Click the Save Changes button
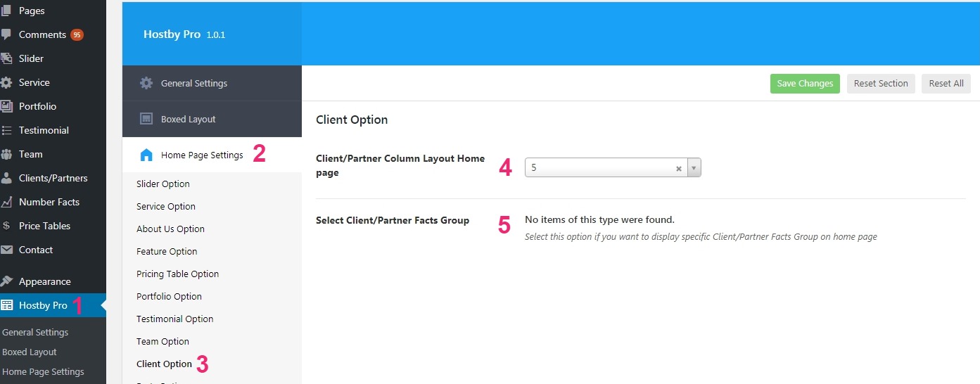 coord(805,83)
